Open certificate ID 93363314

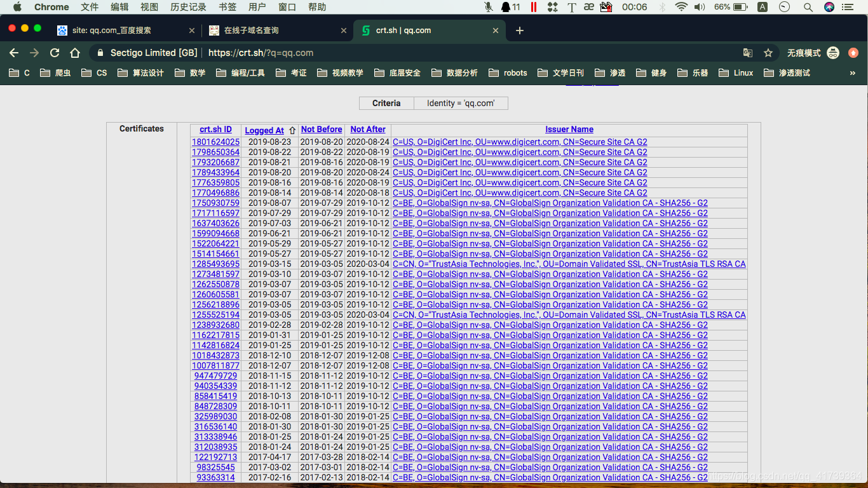click(x=215, y=477)
